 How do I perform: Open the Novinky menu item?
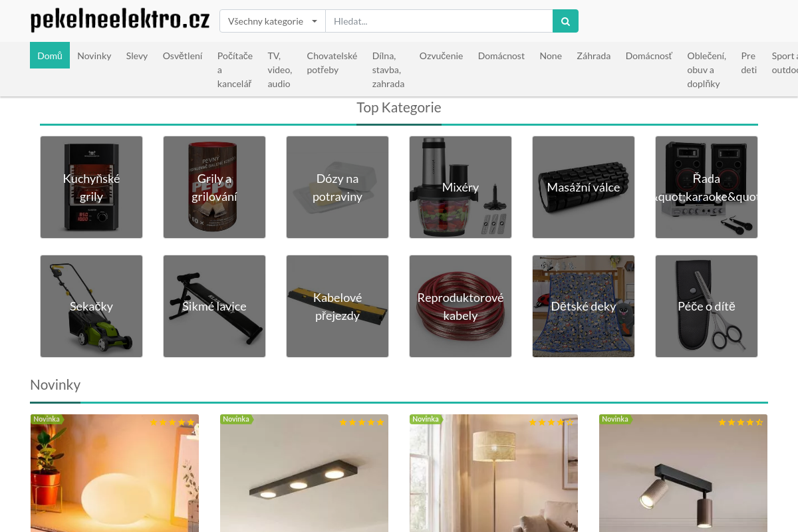coord(94,56)
